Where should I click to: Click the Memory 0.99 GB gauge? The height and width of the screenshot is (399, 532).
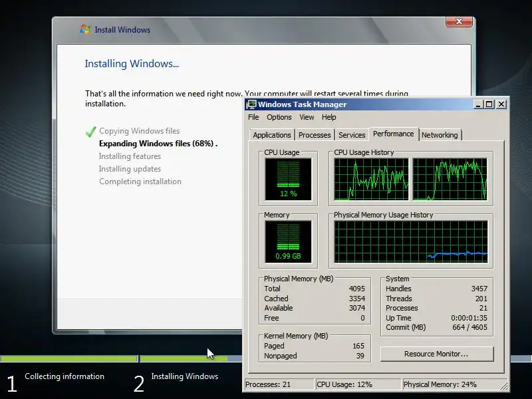(x=288, y=241)
